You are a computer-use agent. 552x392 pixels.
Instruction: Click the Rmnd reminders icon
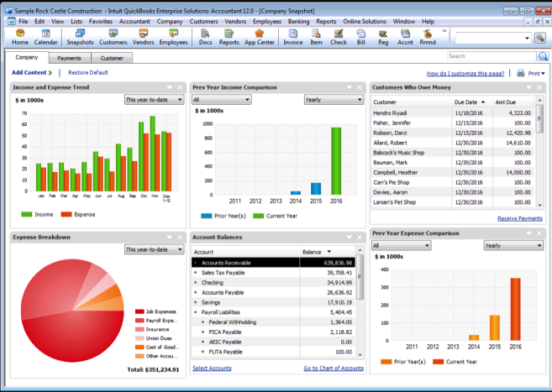(428, 37)
